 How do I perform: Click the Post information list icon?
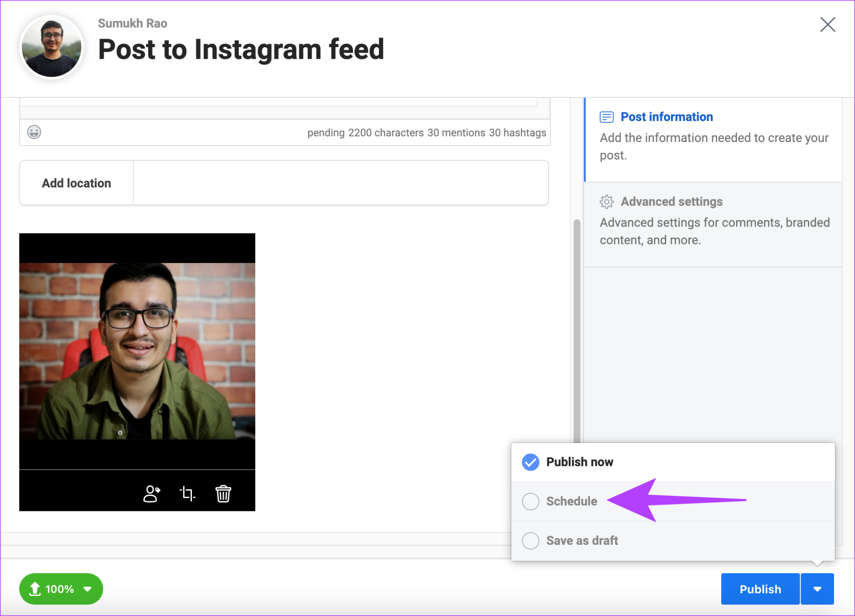tap(607, 117)
